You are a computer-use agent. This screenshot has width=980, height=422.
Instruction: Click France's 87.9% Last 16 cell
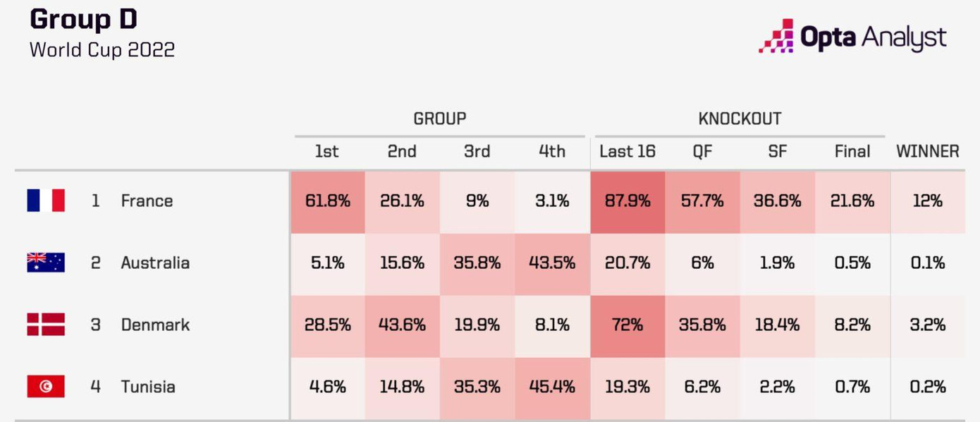627,201
